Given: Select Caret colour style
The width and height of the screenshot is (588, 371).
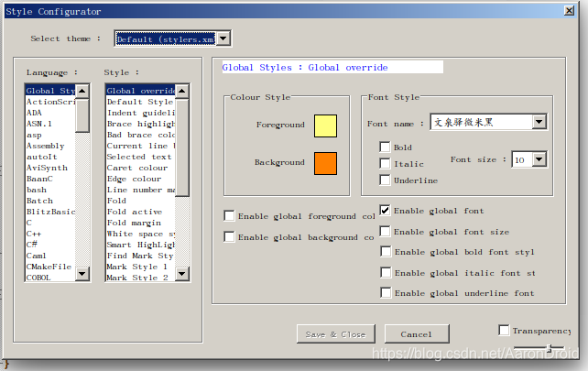Looking at the screenshot, I should tap(141, 168).
